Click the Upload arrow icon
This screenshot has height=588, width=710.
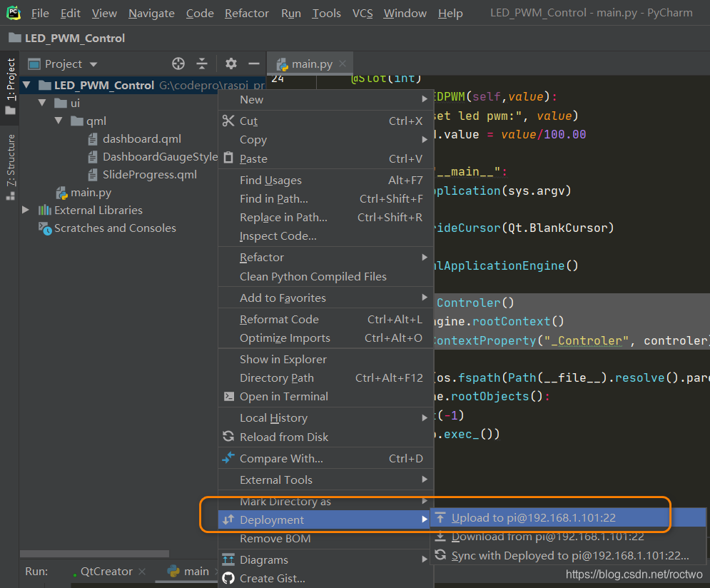[440, 517]
